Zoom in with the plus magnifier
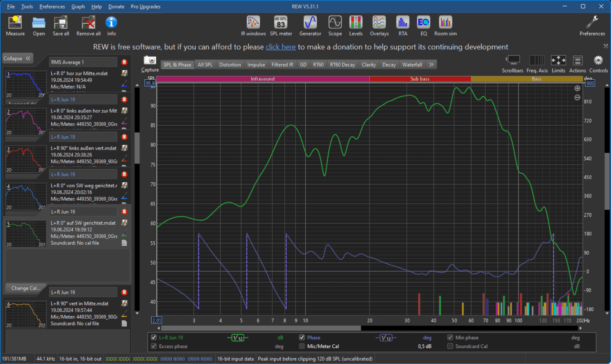This screenshot has height=364, width=611. (577, 88)
